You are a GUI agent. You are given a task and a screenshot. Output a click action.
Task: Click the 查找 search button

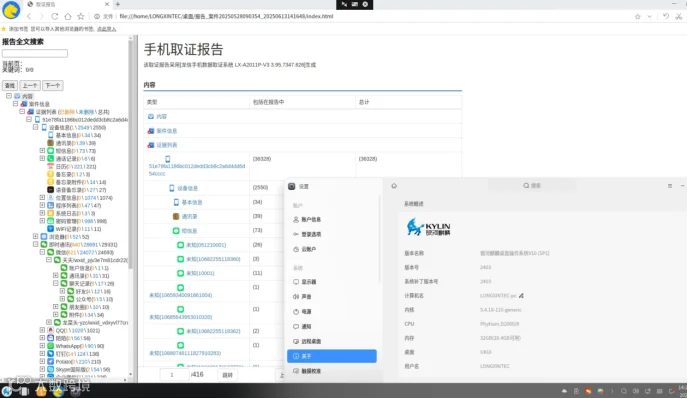pyautogui.click(x=10, y=86)
